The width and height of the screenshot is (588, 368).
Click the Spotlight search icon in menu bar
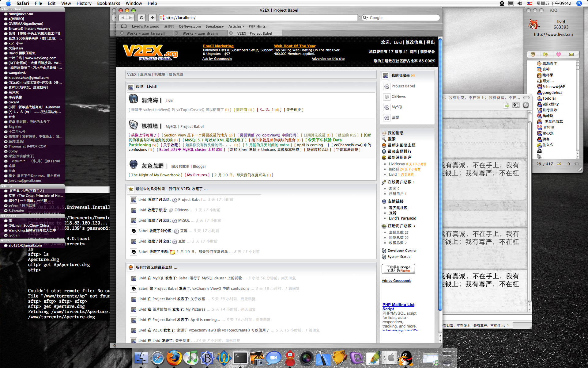pos(579,3)
